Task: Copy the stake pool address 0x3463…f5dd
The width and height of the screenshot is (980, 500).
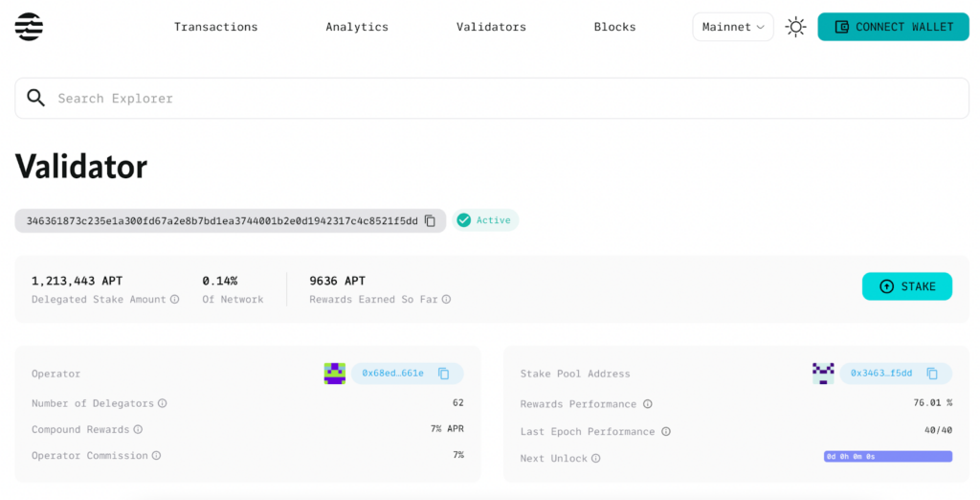Action: tap(932, 374)
